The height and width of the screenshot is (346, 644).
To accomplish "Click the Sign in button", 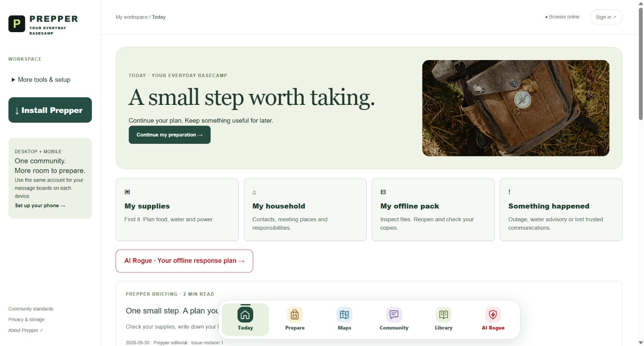I will 606,17.
